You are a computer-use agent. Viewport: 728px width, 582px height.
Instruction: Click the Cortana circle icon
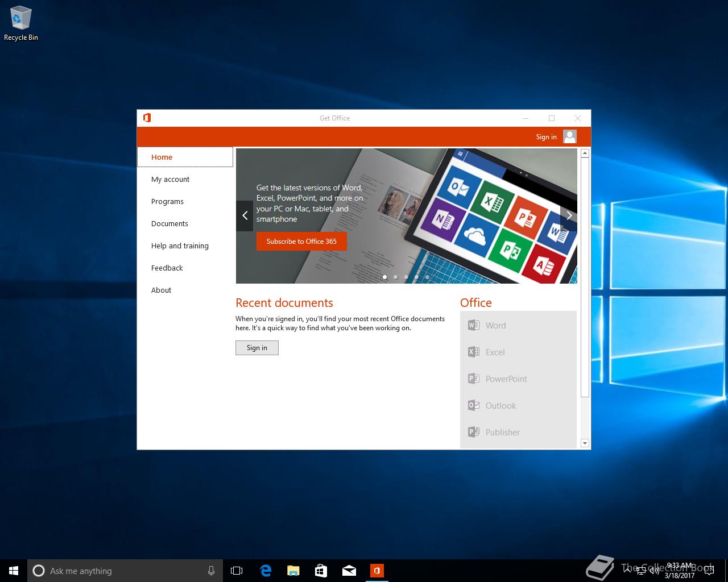[39, 571]
